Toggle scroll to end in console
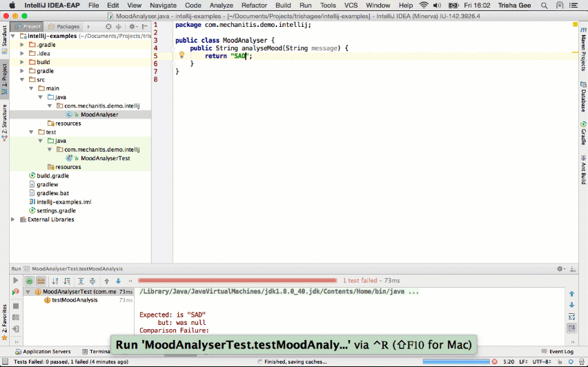The image size is (588, 367). (x=572, y=328)
